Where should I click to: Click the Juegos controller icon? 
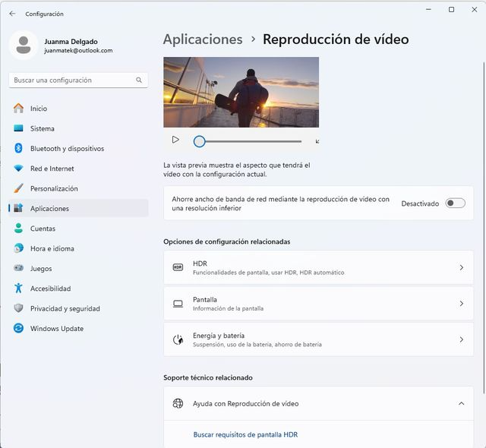(18, 269)
